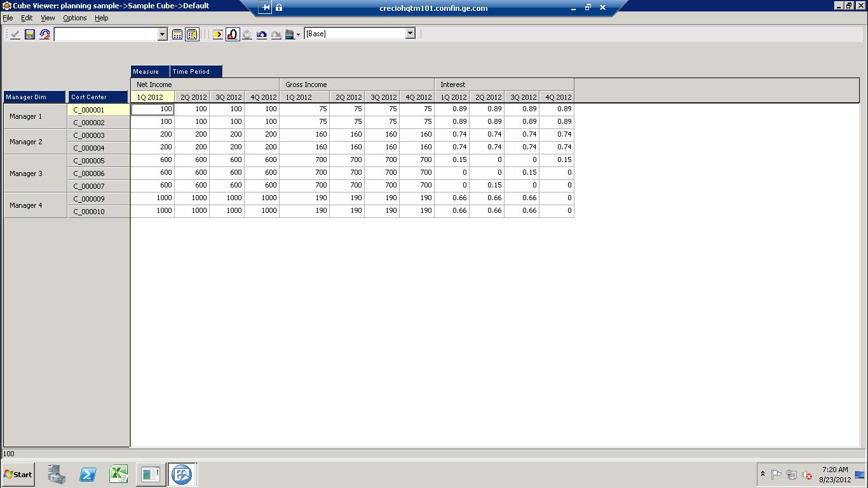Click Net Income 1Q 2012 cell for C_000009

(x=153, y=198)
